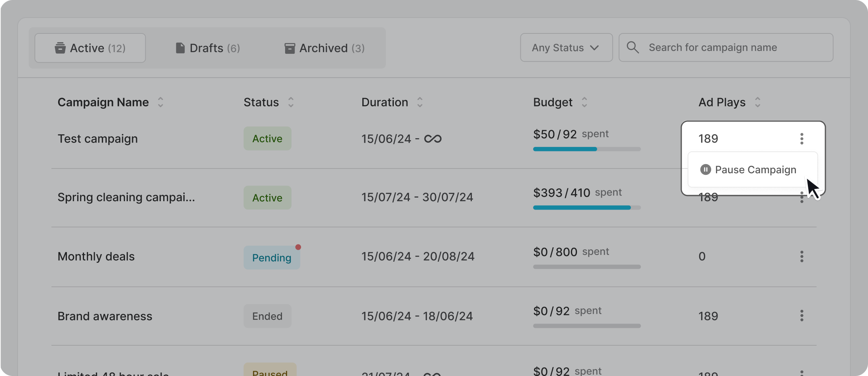Click the three-dot menu for Test campaign
This screenshot has width=868, height=376.
tap(802, 139)
